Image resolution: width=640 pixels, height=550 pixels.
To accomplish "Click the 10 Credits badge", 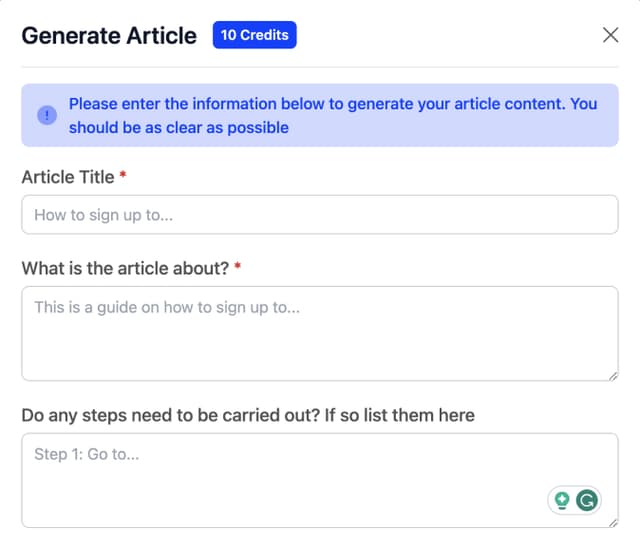I will point(254,35).
